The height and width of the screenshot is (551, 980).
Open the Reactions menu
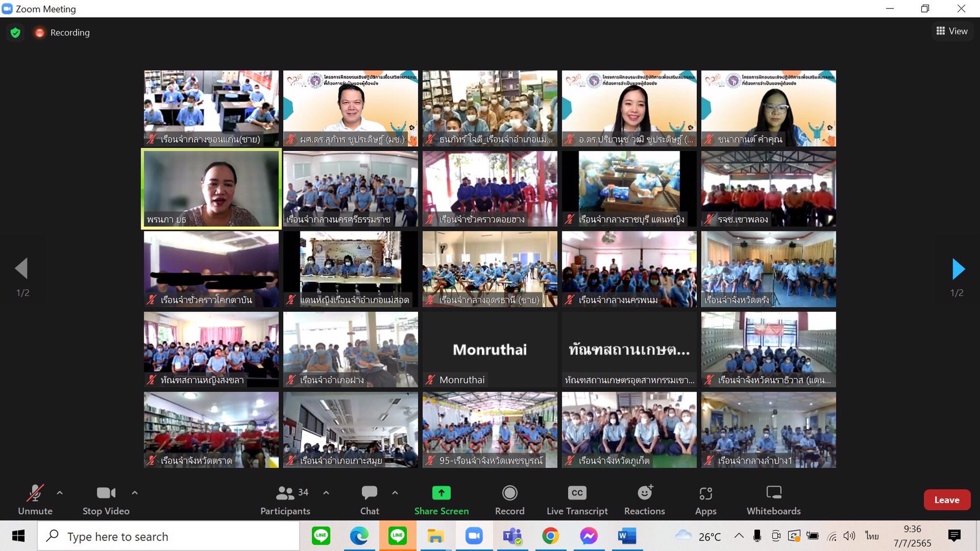click(644, 500)
